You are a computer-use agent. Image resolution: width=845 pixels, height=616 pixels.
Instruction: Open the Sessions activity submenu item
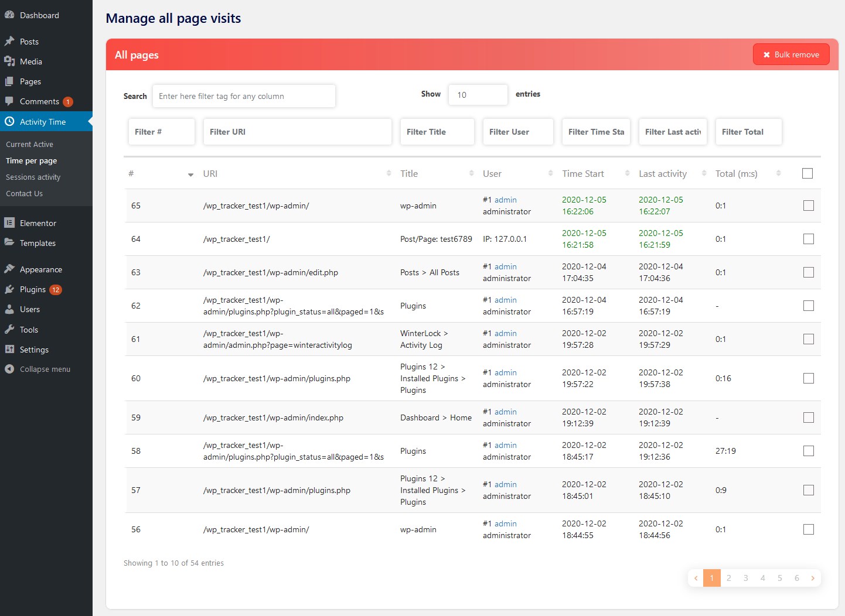[33, 177]
